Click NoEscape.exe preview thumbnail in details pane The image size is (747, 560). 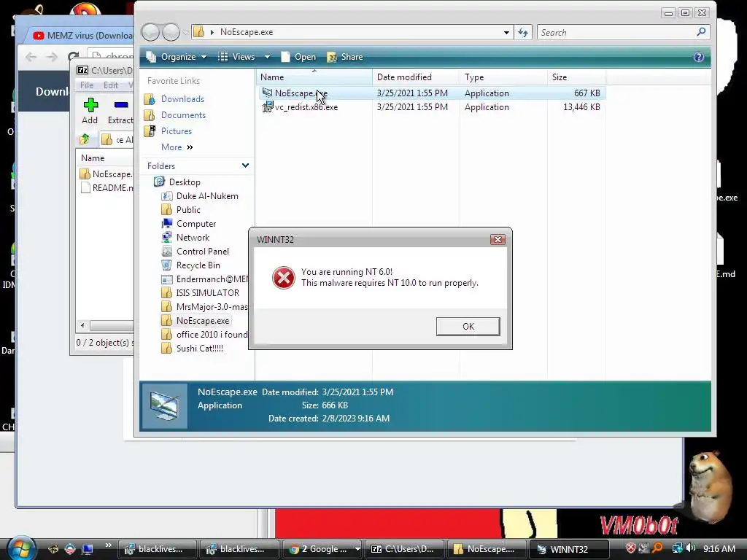pos(165,406)
